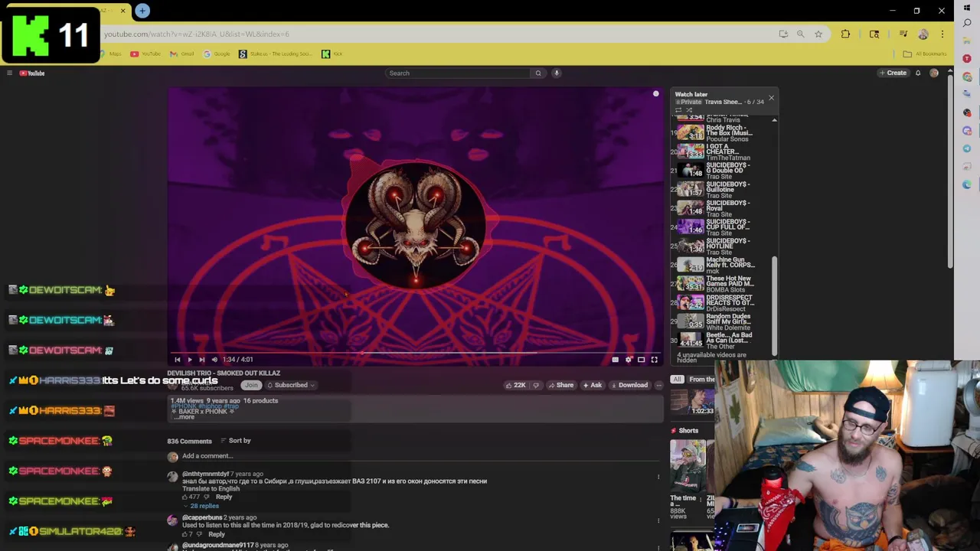Screen dimensions: 980x551
Task: Open more actions beside Download
Action: click(658, 385)
